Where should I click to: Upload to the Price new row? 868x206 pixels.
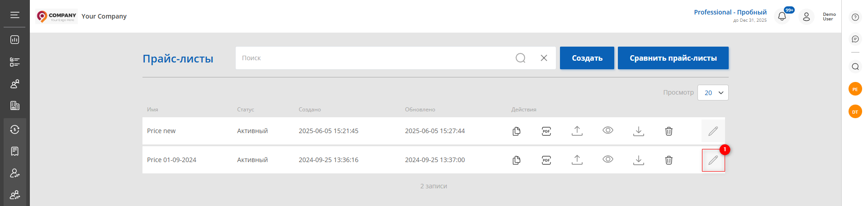[x=577, y=131]
